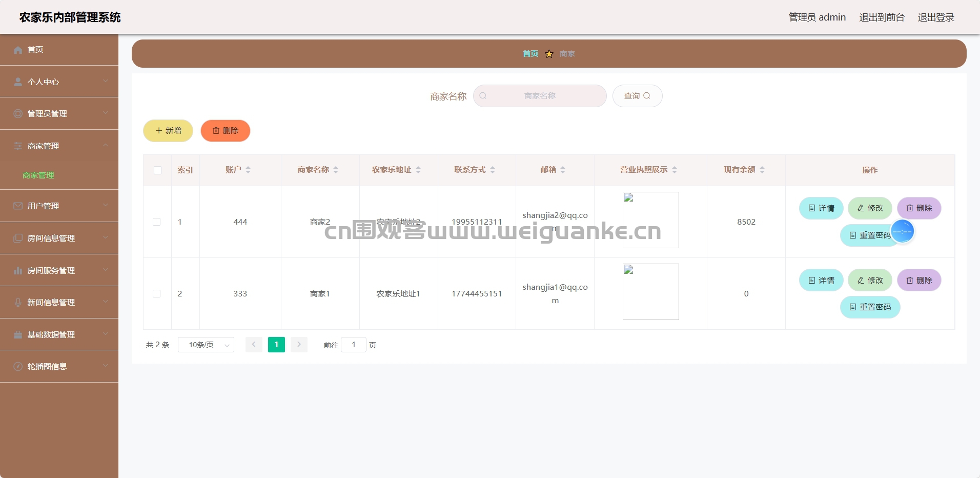Expand the 用户管理 menu chevron
The image size is (980, 478).
[x=106, y=205]
